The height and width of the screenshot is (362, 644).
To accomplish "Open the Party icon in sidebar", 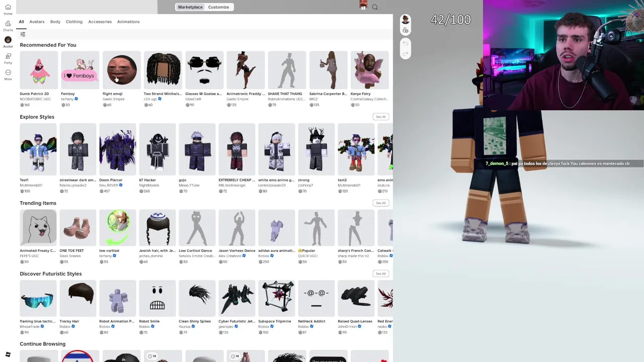I will (8, 58).
